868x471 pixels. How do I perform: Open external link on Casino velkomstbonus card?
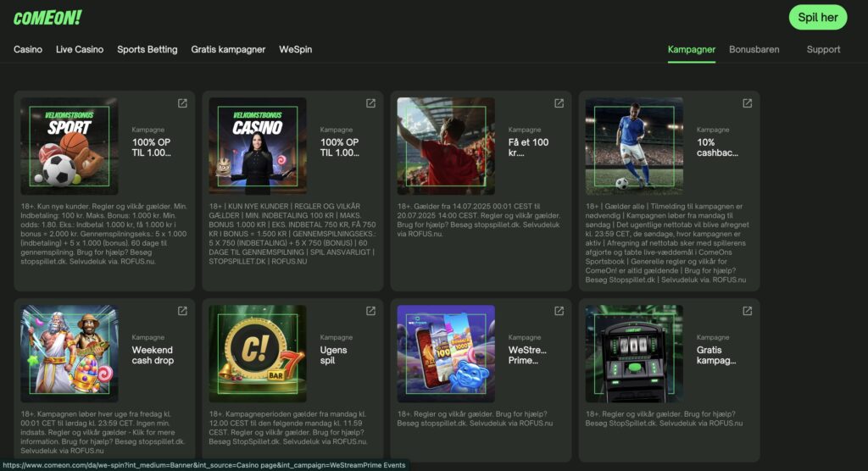(x=370, y=103)
